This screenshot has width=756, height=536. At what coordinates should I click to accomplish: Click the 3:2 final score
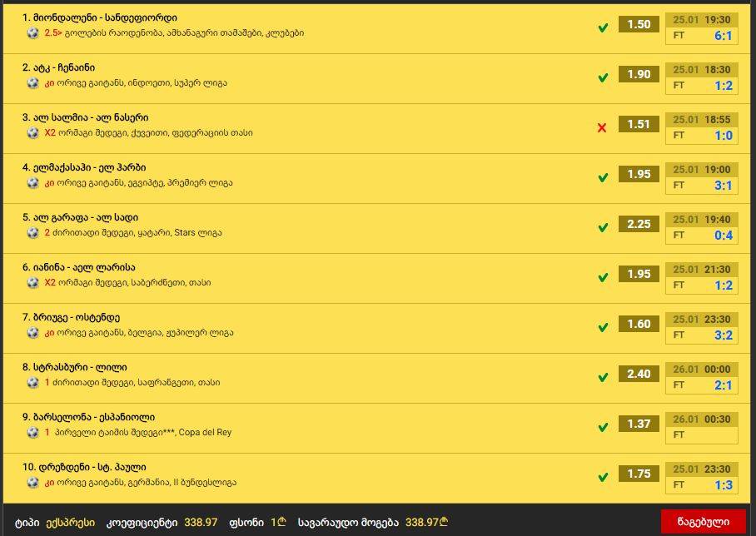(x=724, y=335)
